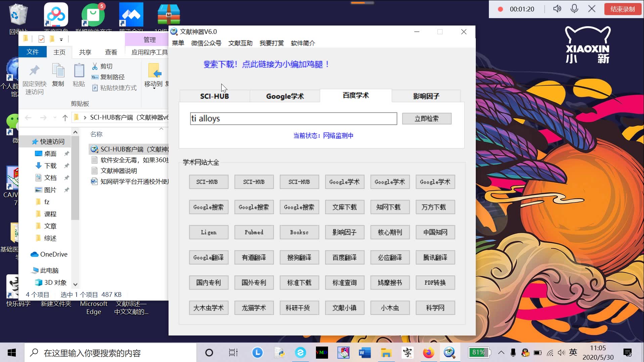
Task: Click the Explorer Back arrow button
Action: (28, 118)
